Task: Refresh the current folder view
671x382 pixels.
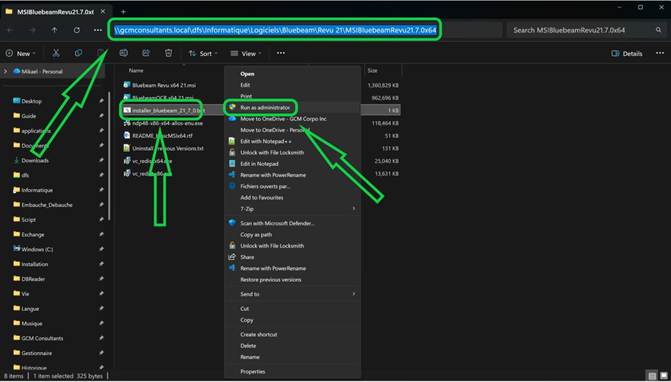Action: 77,30
